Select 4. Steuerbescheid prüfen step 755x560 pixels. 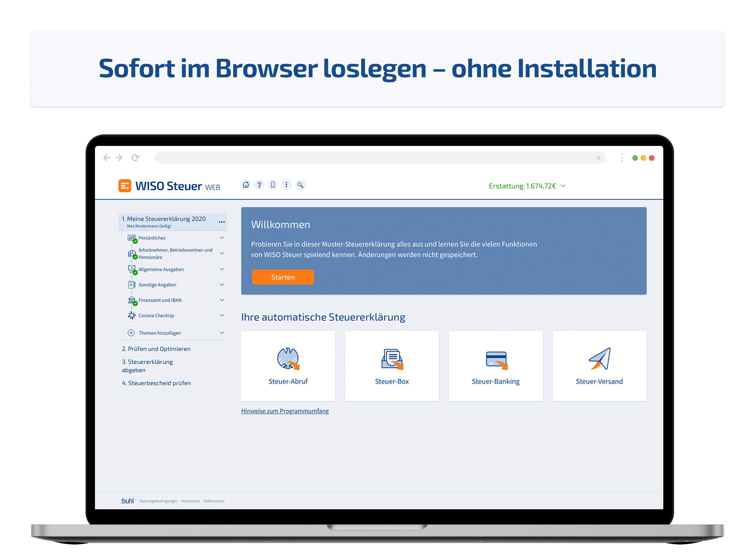[156, 383]
